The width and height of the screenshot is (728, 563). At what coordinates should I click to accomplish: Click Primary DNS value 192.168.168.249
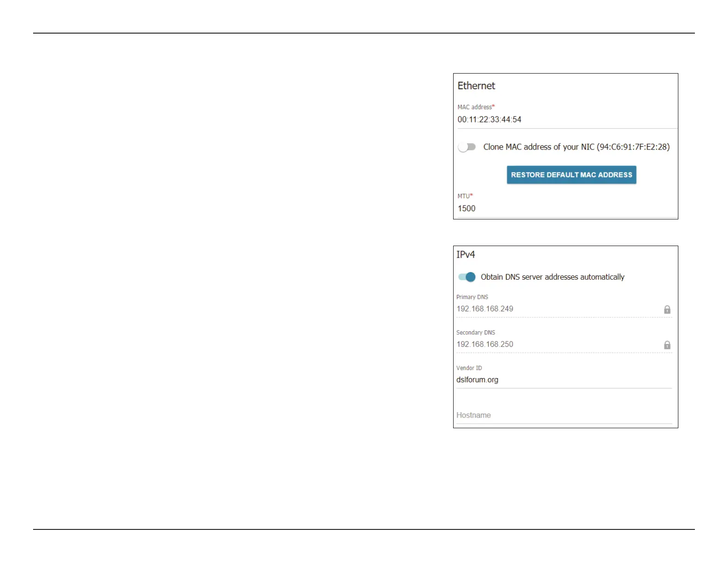(x=485, y=309)
